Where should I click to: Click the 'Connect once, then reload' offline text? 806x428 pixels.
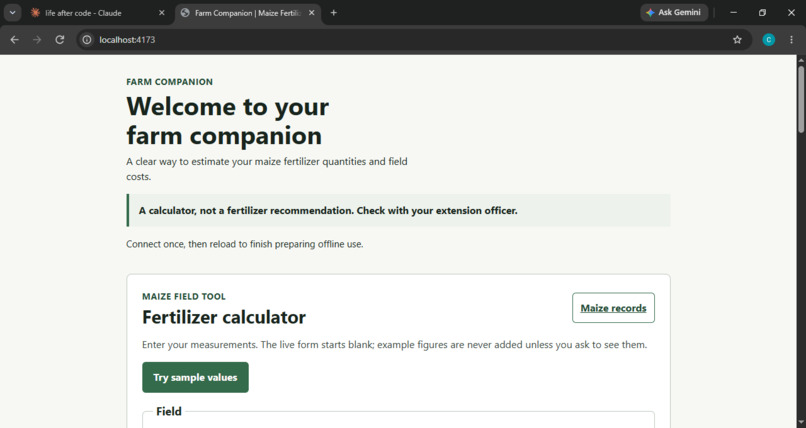pos(245,244)
